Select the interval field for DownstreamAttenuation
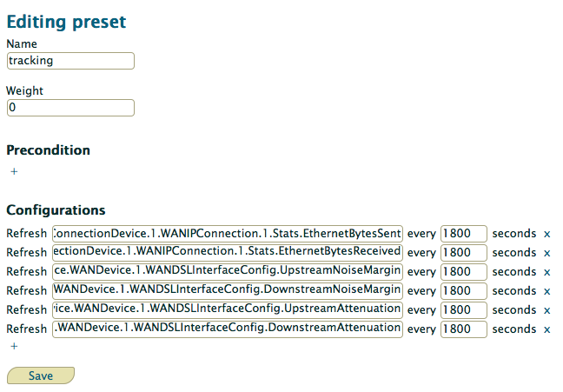Viewport: 563px width, 392px height. coord(464,329)
